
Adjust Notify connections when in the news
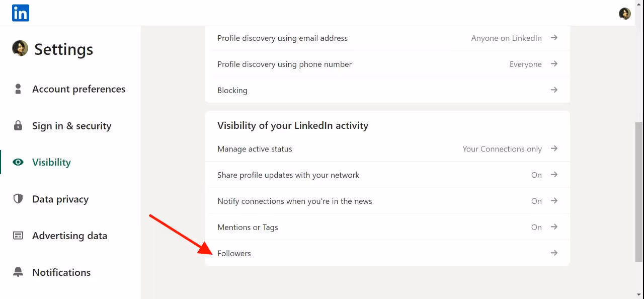click(553, 201)
